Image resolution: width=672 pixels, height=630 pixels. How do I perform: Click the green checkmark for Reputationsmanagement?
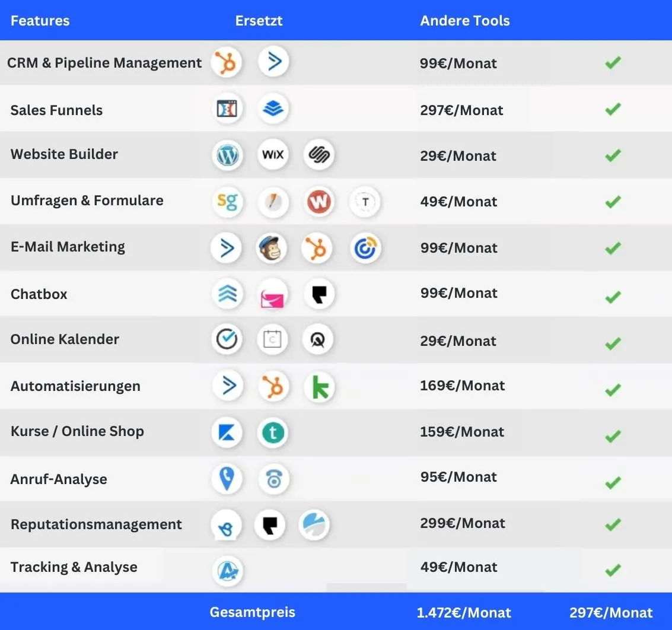(x=613, y=525)
